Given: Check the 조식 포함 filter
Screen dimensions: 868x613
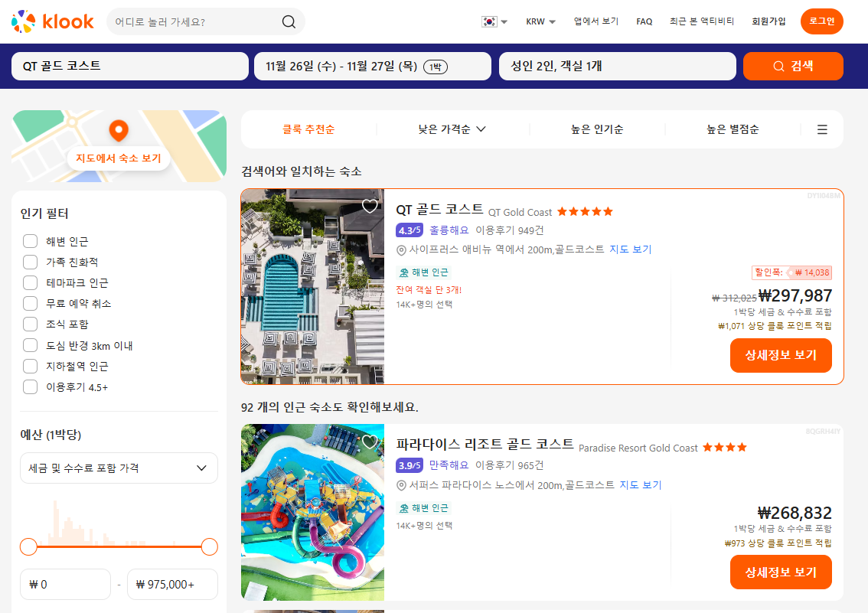Looking at the screenshot, I should tap(30, 324).
